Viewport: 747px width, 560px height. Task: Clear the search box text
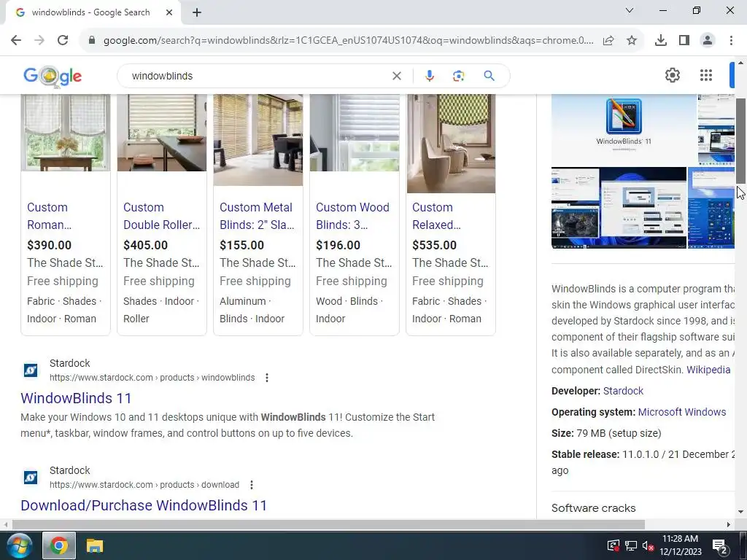click(396, 76)
